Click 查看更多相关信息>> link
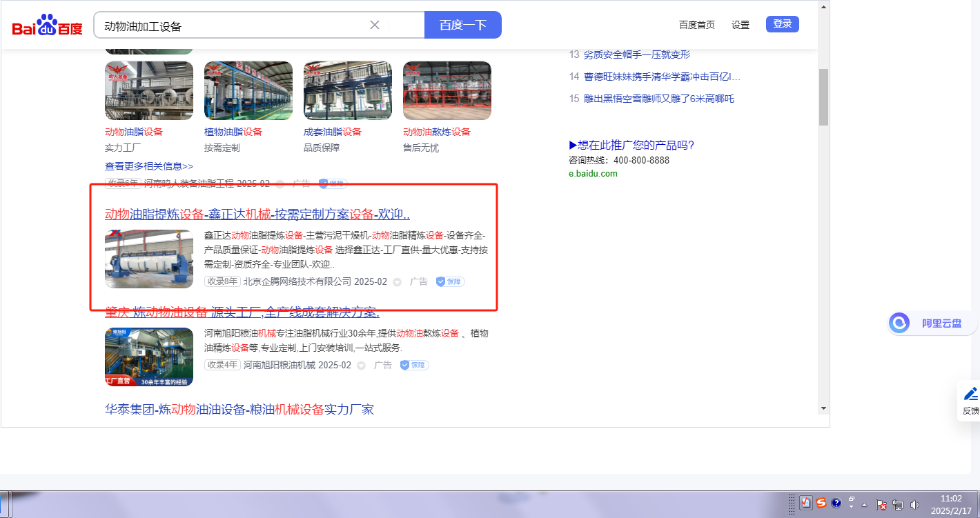Viewport: 980px width, 518px height. 149,166
